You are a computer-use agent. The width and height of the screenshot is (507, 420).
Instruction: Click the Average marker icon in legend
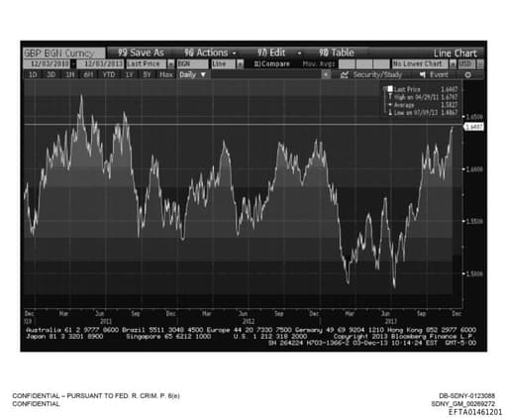(x=390, y=105)
